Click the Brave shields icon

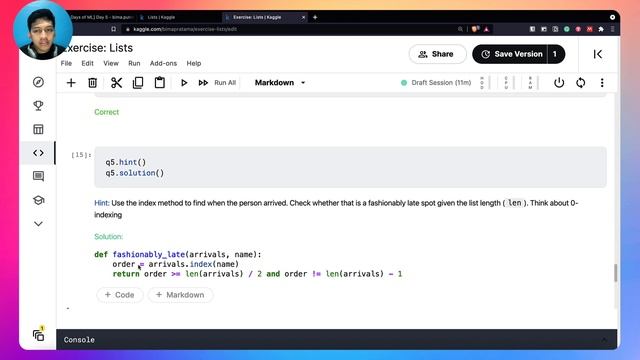475,29
